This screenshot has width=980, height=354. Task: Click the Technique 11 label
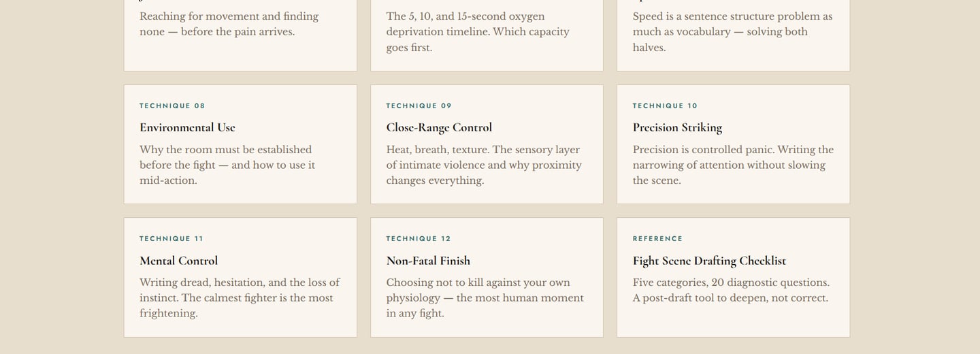point(171,238)
